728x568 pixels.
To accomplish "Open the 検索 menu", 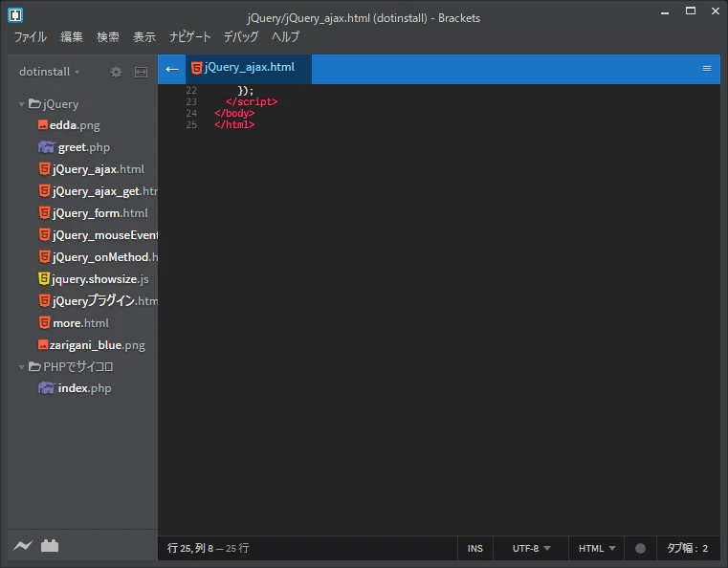I will point(108,37).
